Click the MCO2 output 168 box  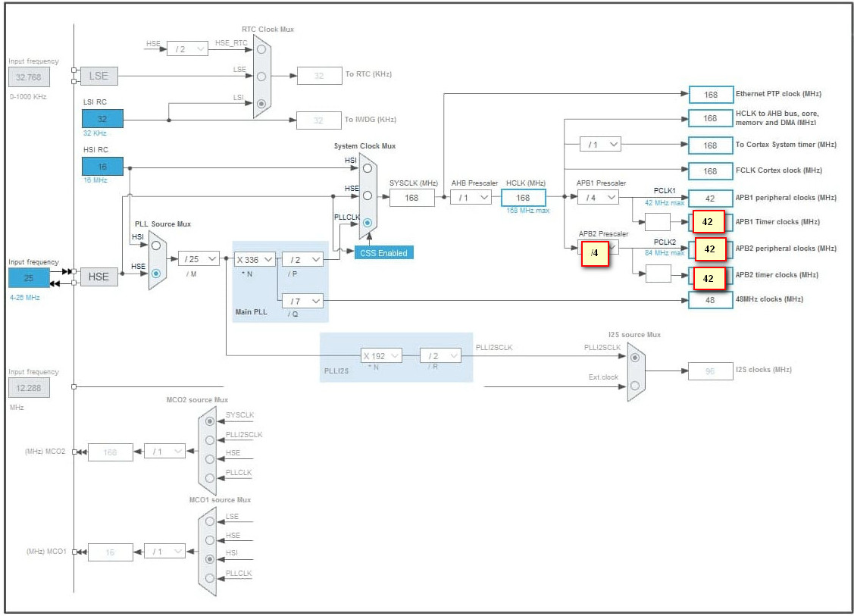tap(111, 452)
